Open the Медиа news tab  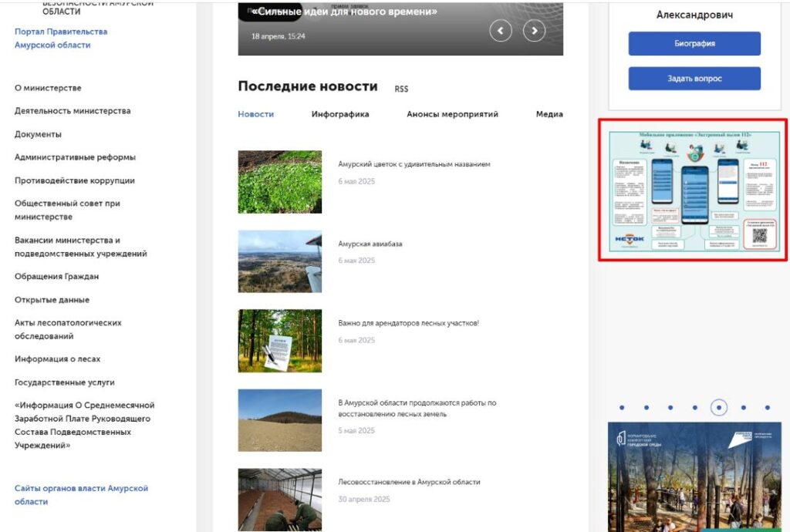pyautogui.click(x=549, y=114)
